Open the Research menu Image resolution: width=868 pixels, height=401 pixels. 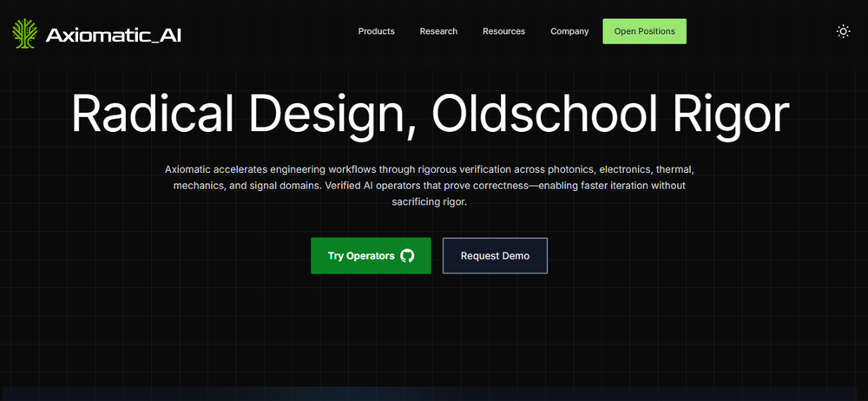[438, 31]
